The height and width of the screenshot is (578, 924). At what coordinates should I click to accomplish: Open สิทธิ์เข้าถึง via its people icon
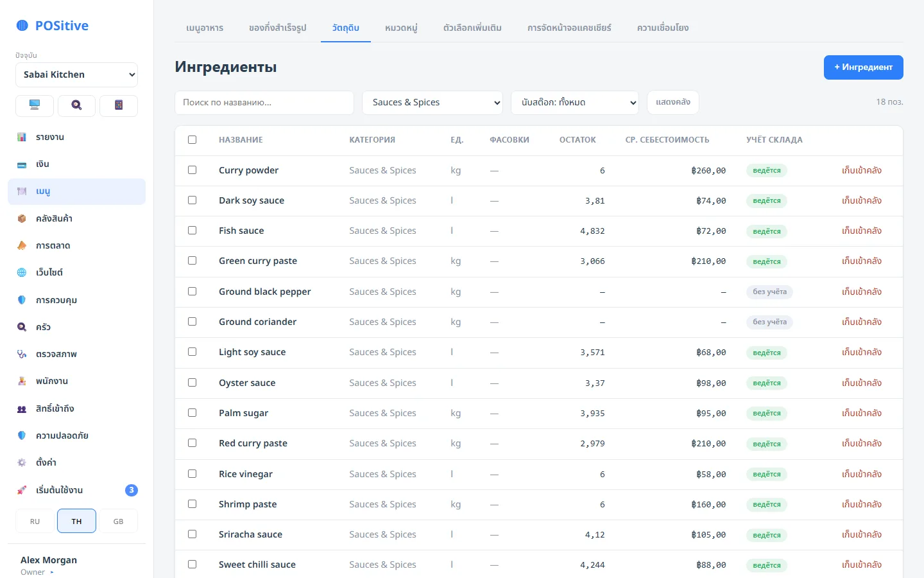(x=22, y=408)
